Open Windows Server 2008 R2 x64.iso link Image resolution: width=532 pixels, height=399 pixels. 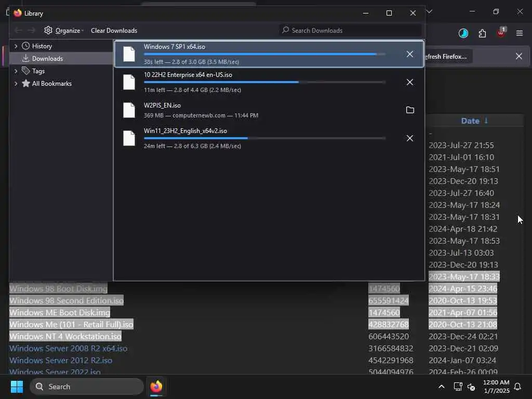click(x=68, y=349)
